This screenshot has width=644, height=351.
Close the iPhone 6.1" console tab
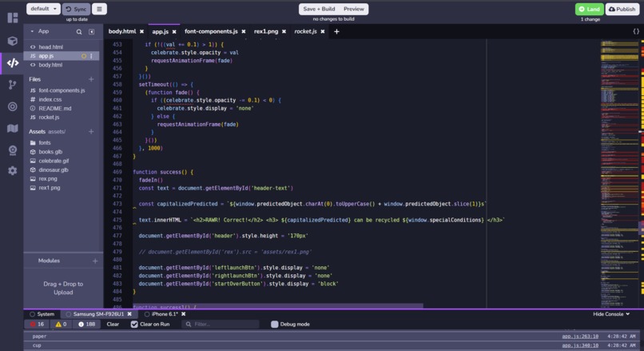(184, 314)
